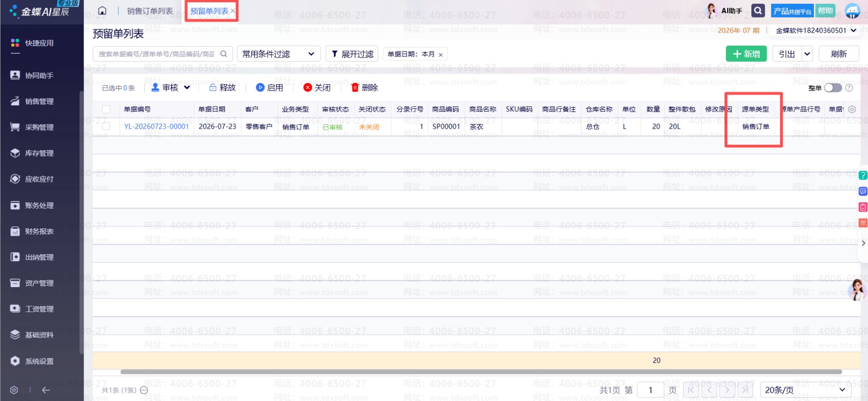Open 基础资料 module
Image resolution: width=868 pixels, height=401 pixels.
[x=32, y=335]
